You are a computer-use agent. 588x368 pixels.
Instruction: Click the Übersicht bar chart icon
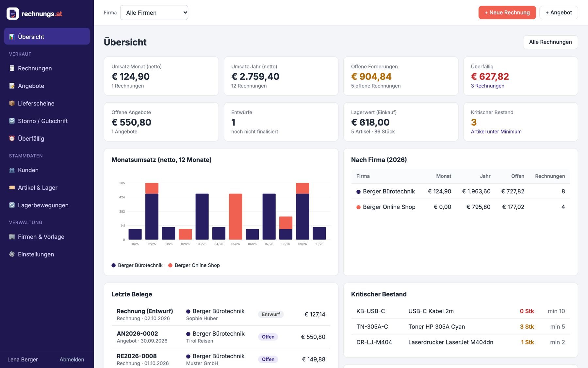(12, 37)
